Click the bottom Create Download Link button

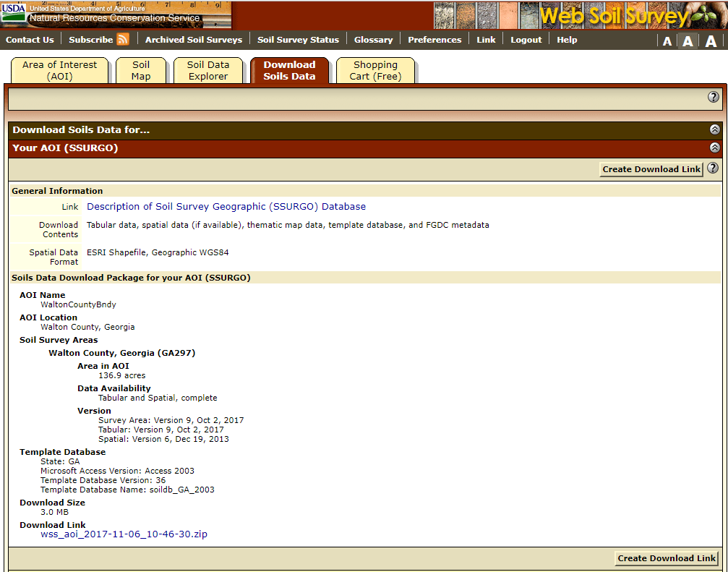667,558
